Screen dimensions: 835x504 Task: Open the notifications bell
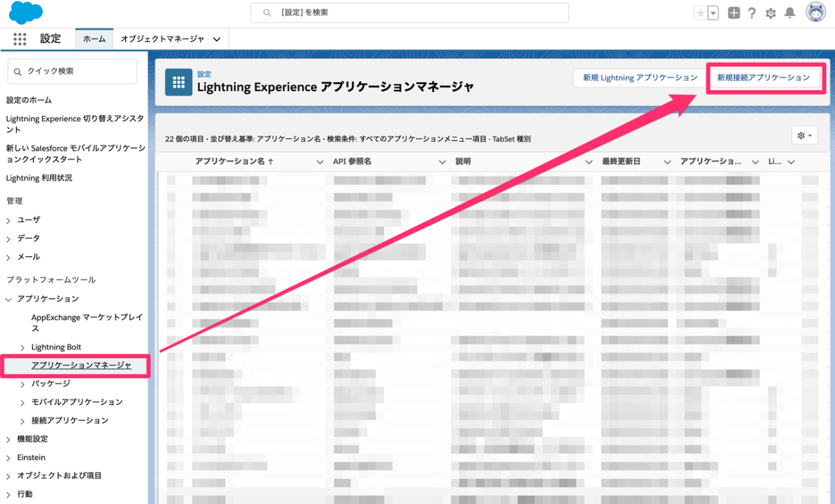[x=790, y=13]
